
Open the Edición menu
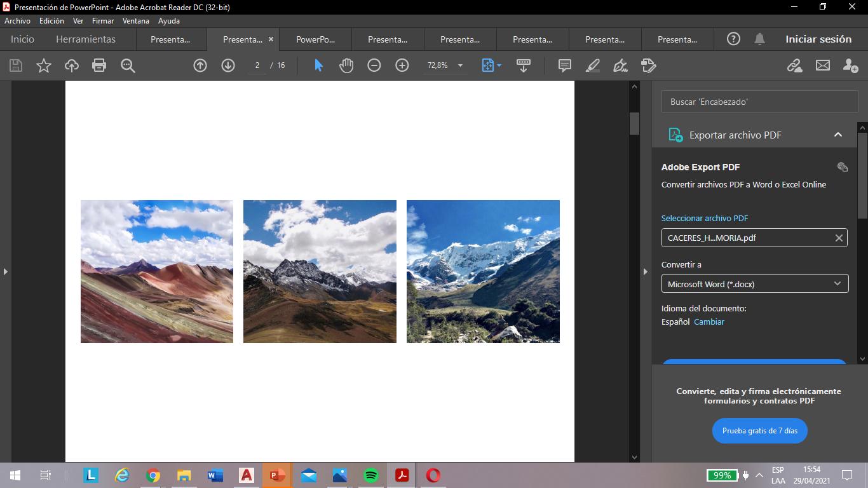point(51,21)
